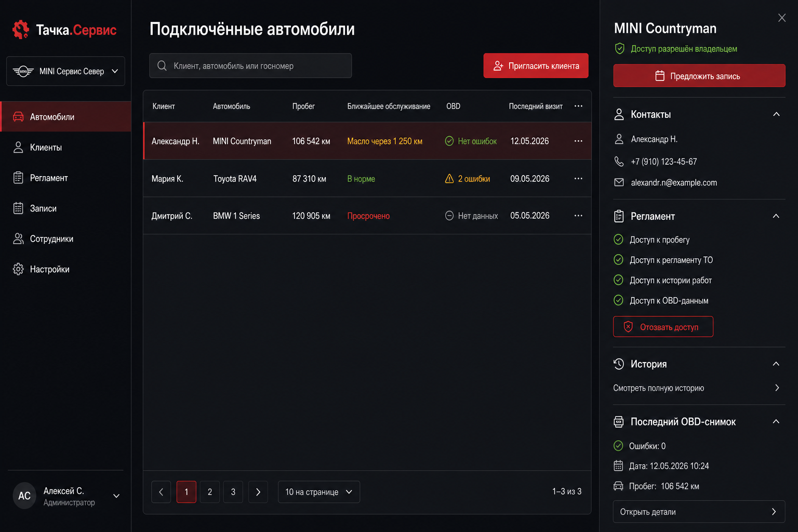Viewport: 798px width, 532px height.
Task: Open Регламент sidebar section
Action: pyautogui.click(x=65, y=178)
